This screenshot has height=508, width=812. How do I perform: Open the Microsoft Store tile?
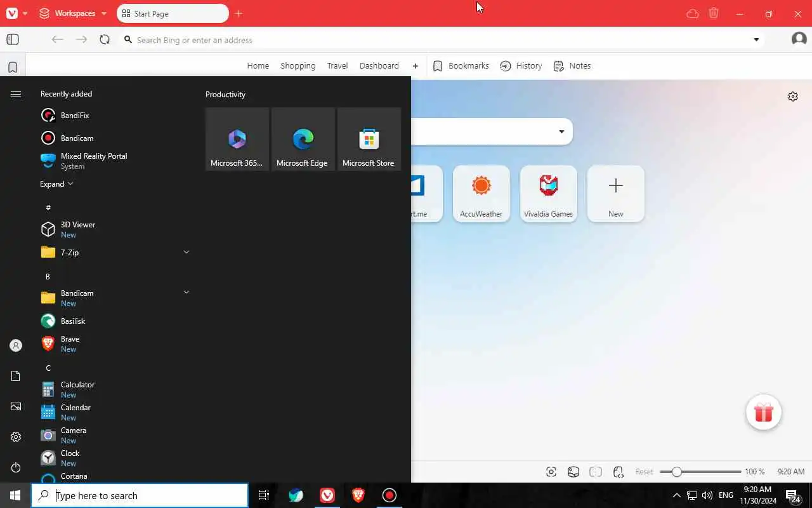(369, 139)
